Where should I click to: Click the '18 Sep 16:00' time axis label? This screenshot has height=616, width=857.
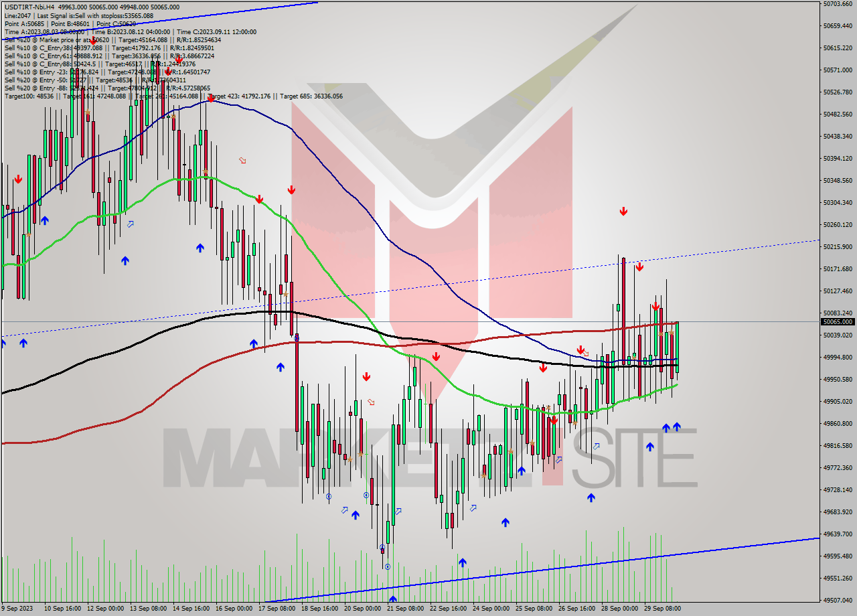319,609
